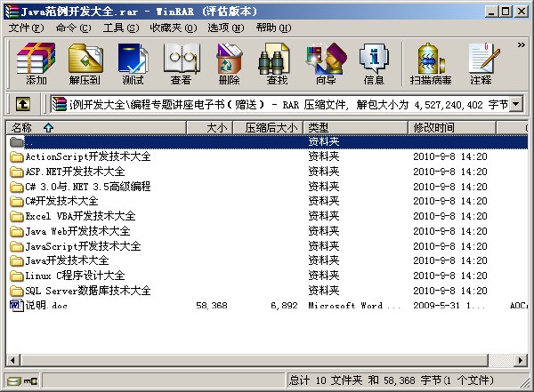Open the address bar path dropdown
The height and width of the screenshot is (392, 534).
pyautogui.click(x=516, y=104)
